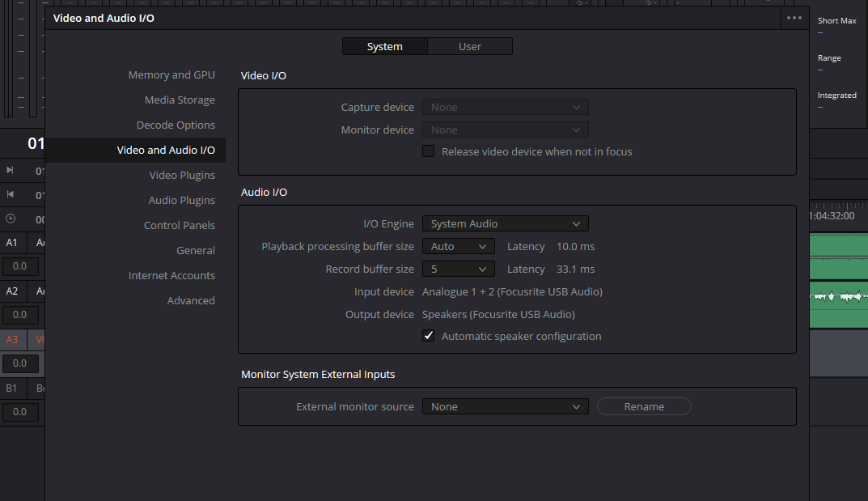
Task: Open Memory and GPU settings
Action: click(x=171, y=74)
